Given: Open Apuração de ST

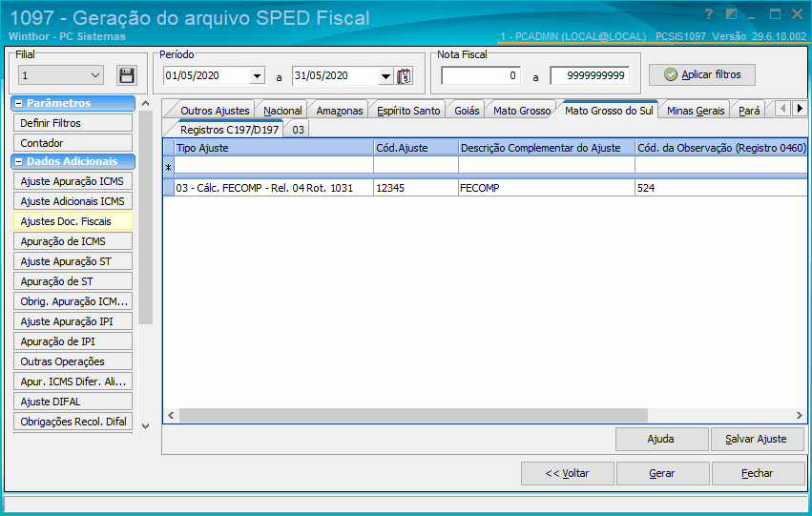Looking at the screenshot, I should click(x=73, y=281).
